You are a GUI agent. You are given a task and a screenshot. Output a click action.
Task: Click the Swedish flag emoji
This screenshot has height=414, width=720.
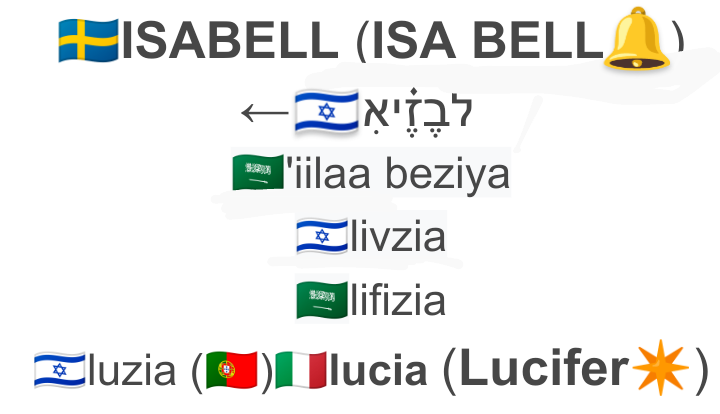click(88, 40)
